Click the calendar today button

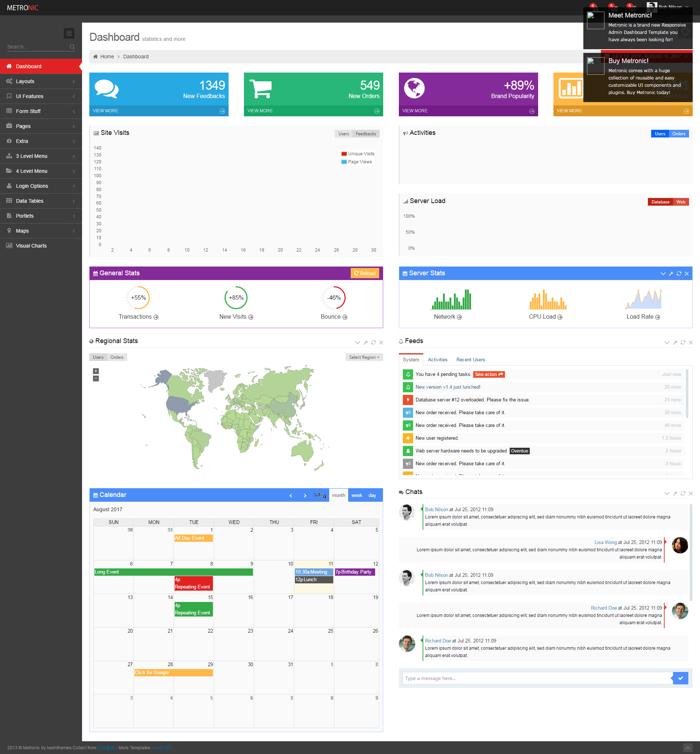(x=320, y=495)
